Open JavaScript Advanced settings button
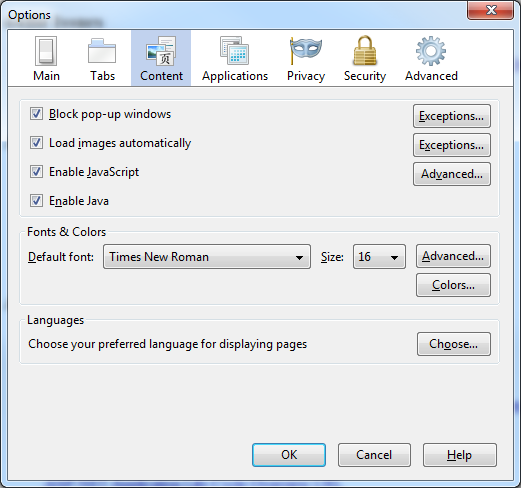The image size is (521, 488). click(452, 174)
